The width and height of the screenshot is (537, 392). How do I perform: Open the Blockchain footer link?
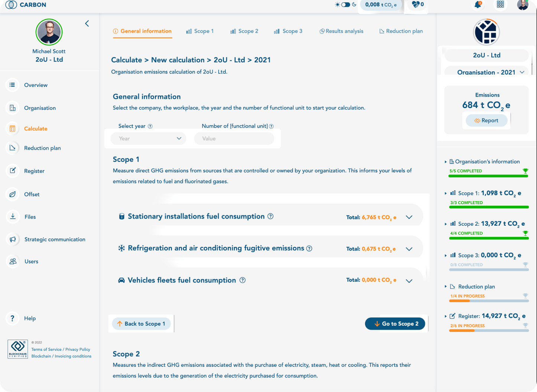click(41, 356)
